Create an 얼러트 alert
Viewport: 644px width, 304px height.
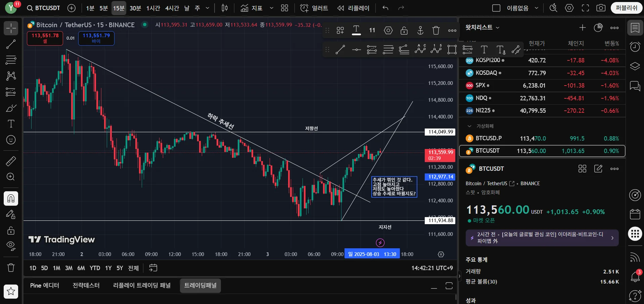coord(314,8)
